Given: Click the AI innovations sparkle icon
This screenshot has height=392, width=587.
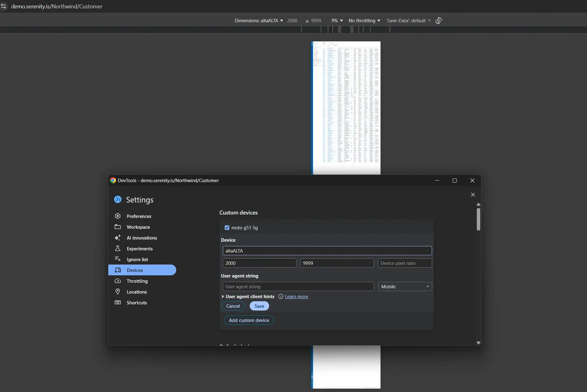Looking at the screenshot, I should [x=118, y=238].
